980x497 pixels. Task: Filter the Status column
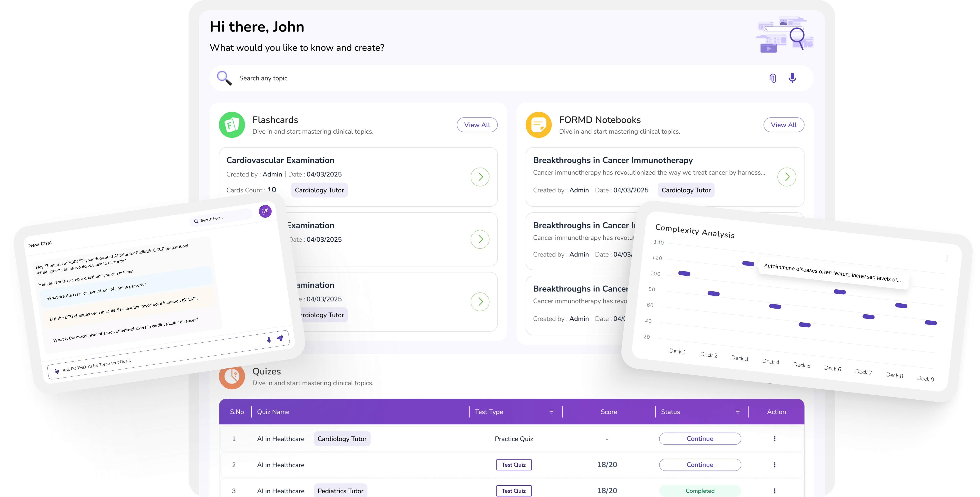pyautogui.click(x=737, y=412)
